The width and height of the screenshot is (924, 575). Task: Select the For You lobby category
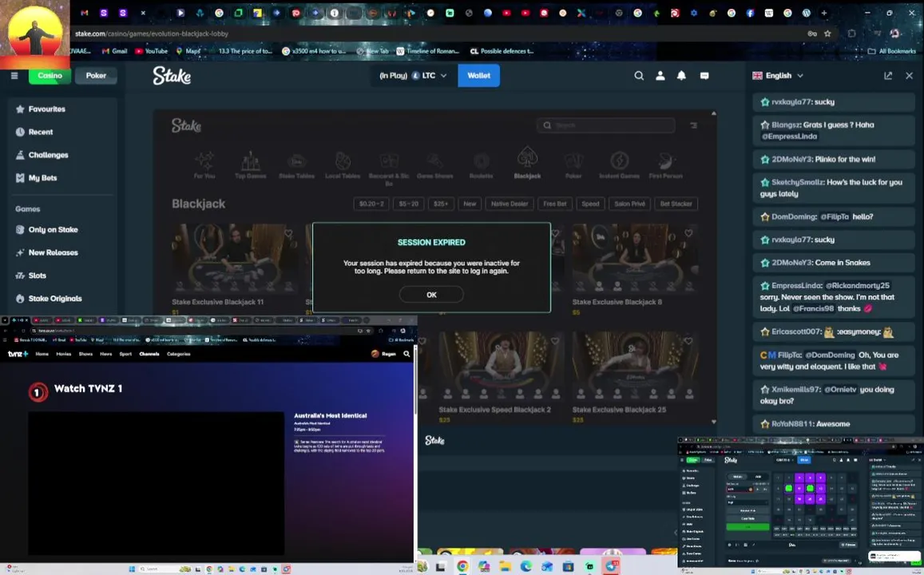click(x=204, y=165)
